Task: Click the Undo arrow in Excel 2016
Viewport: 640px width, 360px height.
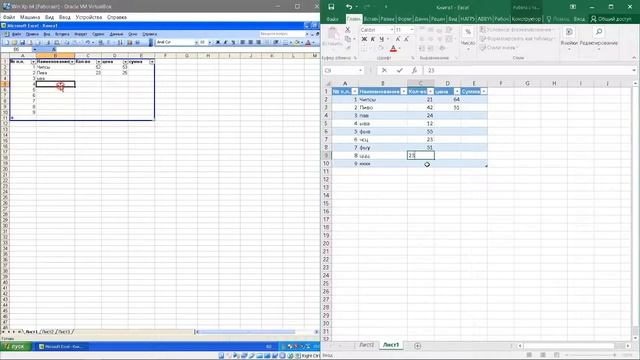Action: (349, 7)
